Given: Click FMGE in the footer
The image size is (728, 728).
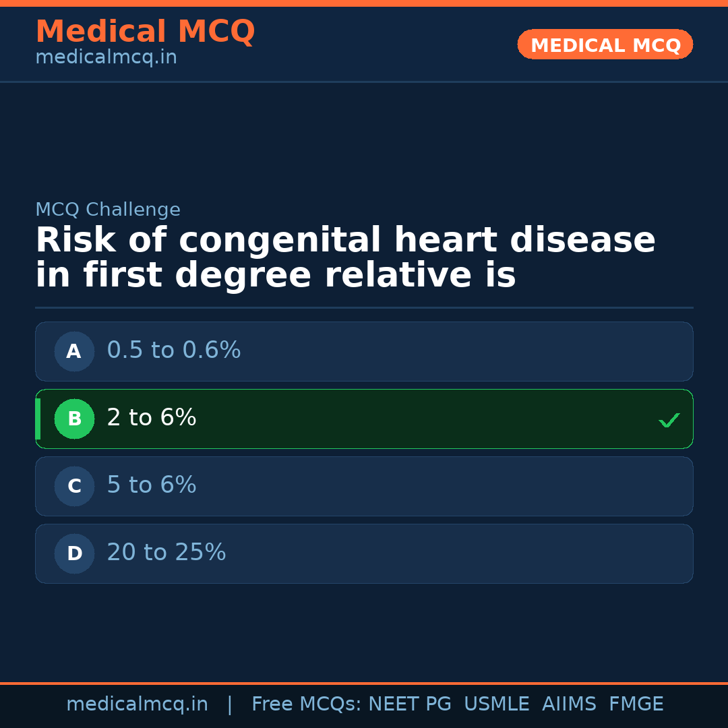Looking at the screenshot, I should (x=636, y=704).
